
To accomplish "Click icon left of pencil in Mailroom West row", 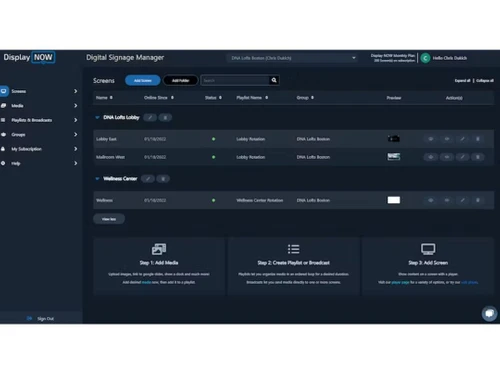I will click(x=447, y=157).
